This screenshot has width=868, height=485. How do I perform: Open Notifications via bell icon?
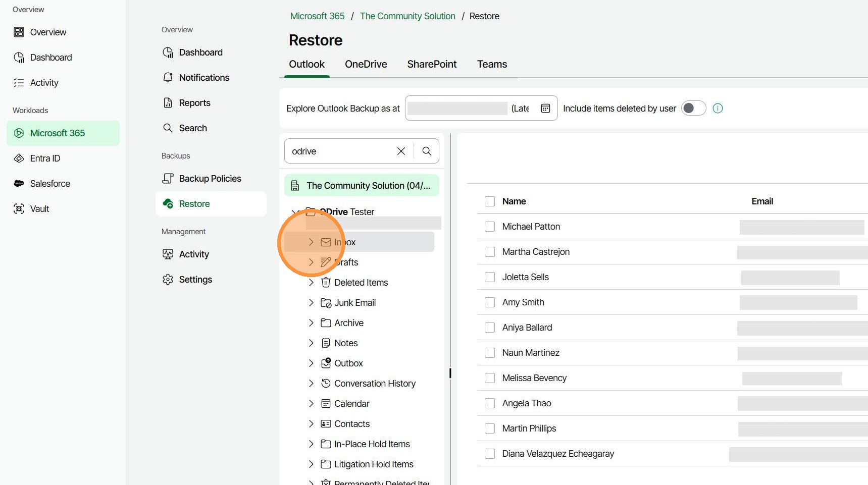pyautogui.click(x=168, y=78)
